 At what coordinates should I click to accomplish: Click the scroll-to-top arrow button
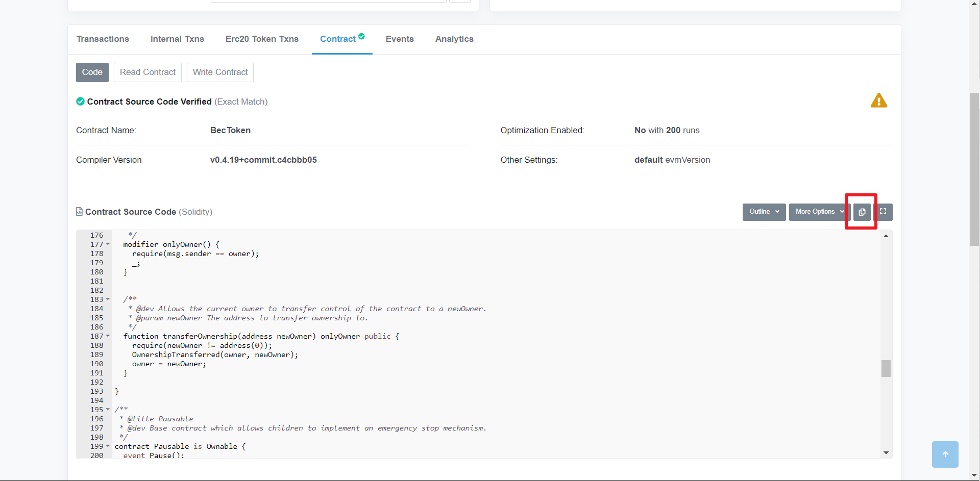(x=945, y=454)
